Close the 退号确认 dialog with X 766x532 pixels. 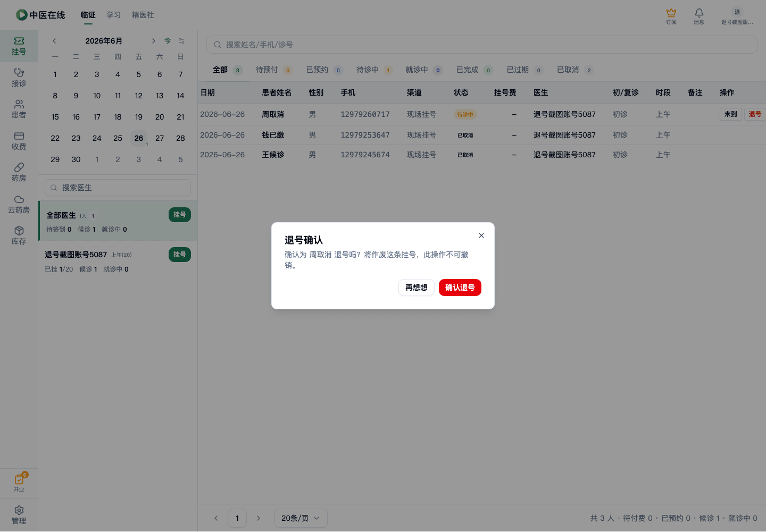point(481,235)
